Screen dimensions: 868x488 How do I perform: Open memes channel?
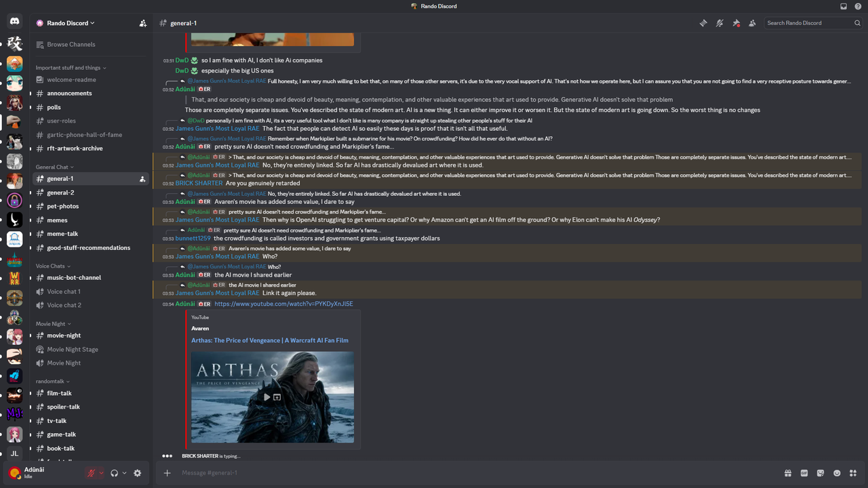[x=90, y=220]
